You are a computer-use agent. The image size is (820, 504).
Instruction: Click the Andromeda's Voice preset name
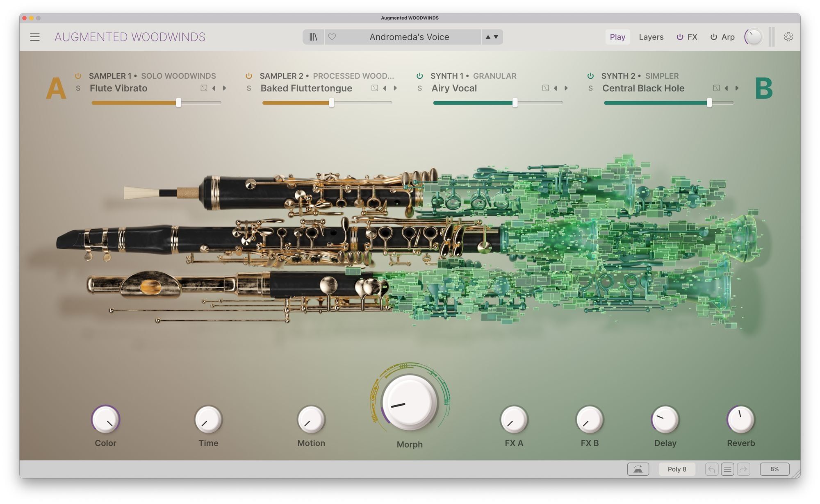(409, 37)
